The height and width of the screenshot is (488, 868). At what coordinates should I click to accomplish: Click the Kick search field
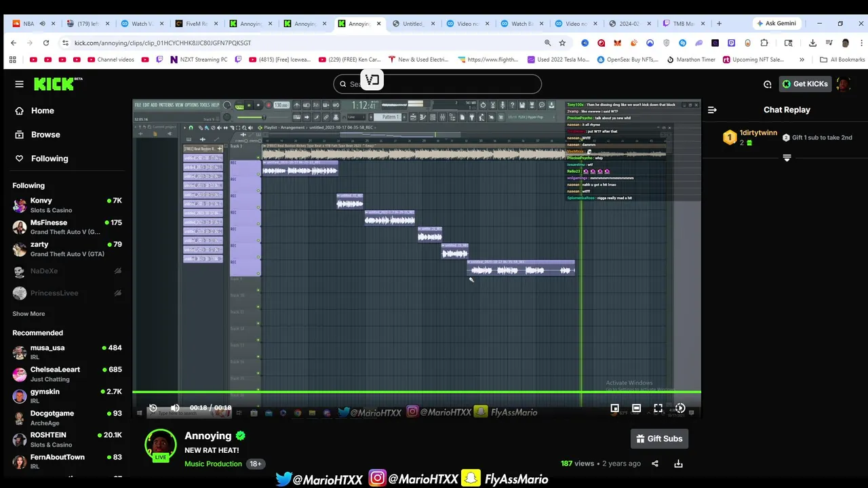tap(437, 84)
